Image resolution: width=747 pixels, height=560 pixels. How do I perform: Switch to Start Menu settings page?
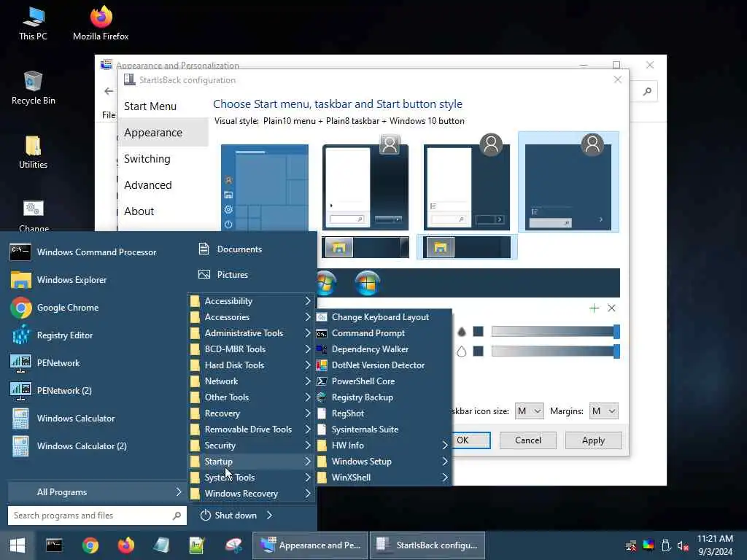click(150, 106)
